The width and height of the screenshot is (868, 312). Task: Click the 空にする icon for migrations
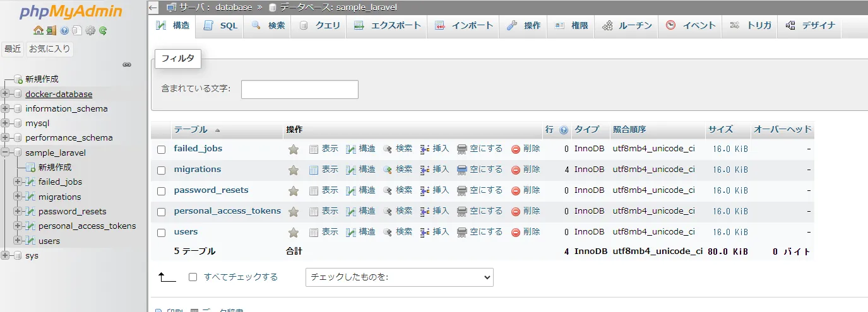(x=462, y=170)
